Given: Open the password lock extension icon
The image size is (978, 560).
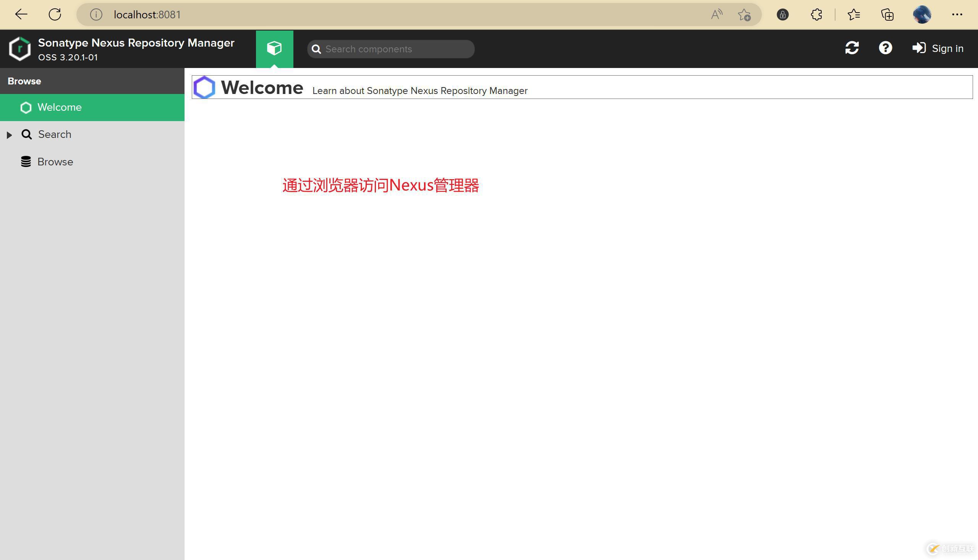Looking at the screenshot, I should [783, 15].
